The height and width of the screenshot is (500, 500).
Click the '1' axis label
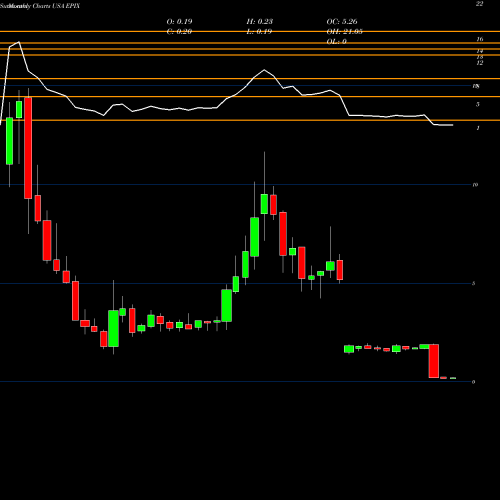point(478,128)
